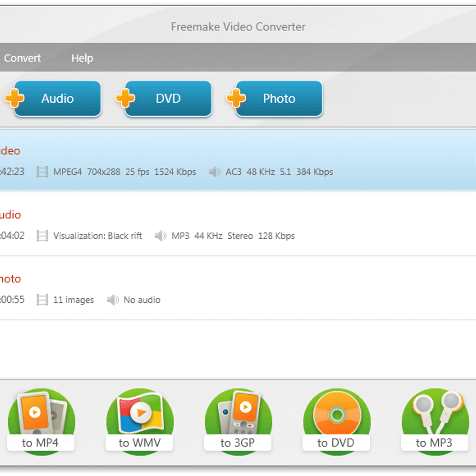Click film strip icon beside 11 images

(x=42, y=300)
